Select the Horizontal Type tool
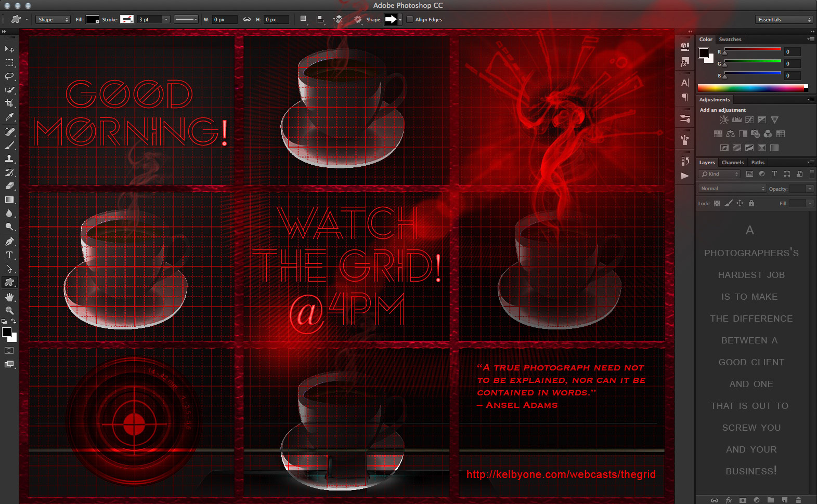 9,255
